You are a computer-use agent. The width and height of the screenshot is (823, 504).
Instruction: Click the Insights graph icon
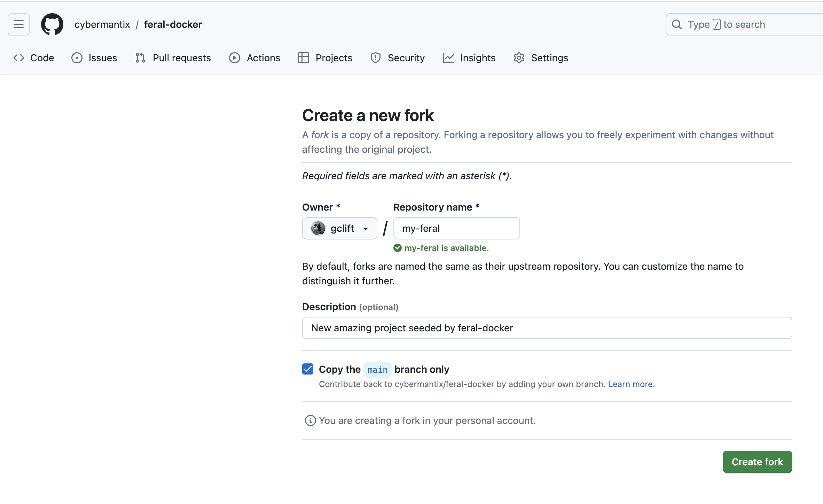[x=448, y=58]
